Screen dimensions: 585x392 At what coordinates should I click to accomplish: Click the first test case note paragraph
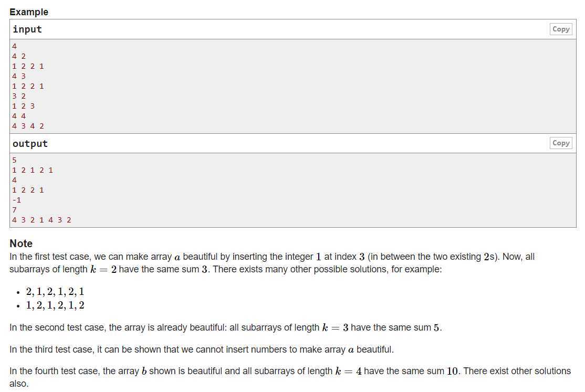point(272,263)
